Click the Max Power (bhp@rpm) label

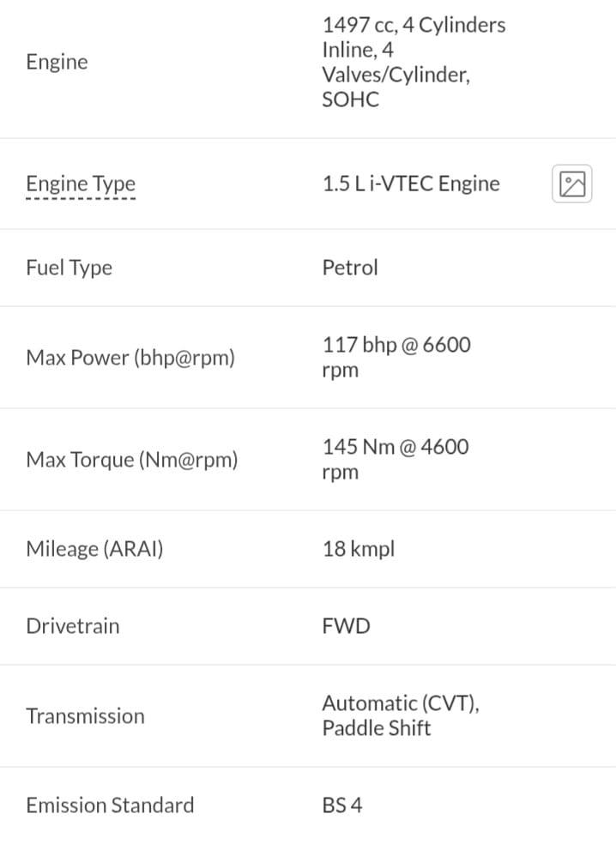[x=130, y=358]
